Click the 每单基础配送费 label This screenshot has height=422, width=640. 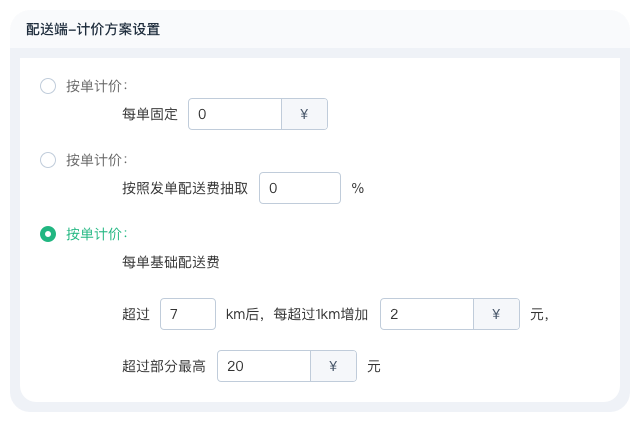click(x=170, y=264)
